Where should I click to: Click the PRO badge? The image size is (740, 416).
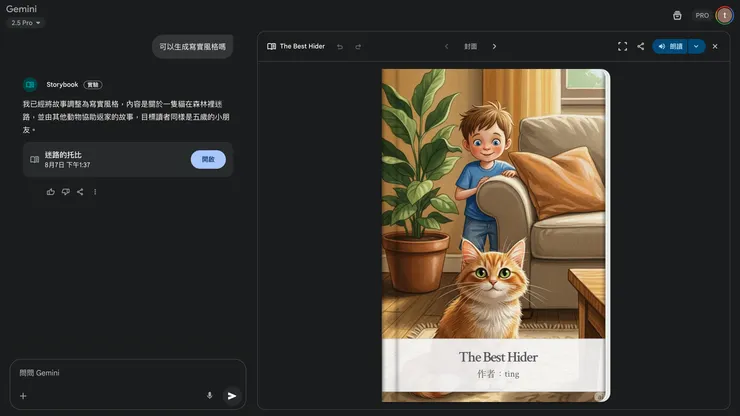702,16
